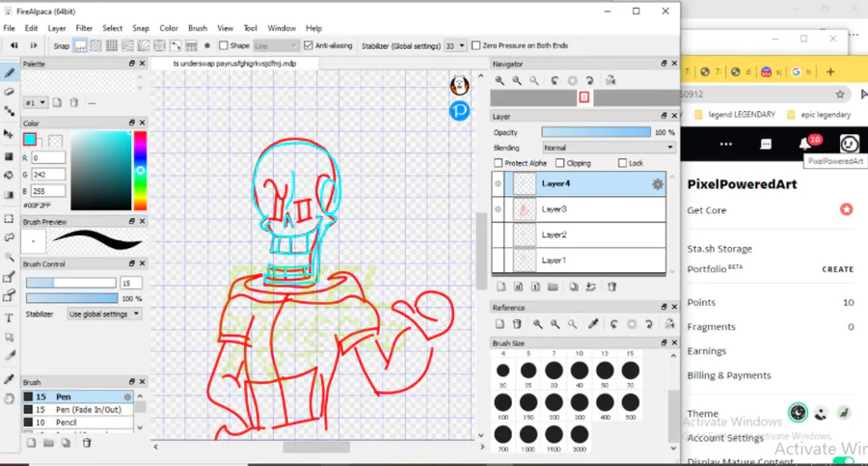868x466 pixels.
Task: Toggle the Anti-aliasing checkbox
Action: [309, 45]
